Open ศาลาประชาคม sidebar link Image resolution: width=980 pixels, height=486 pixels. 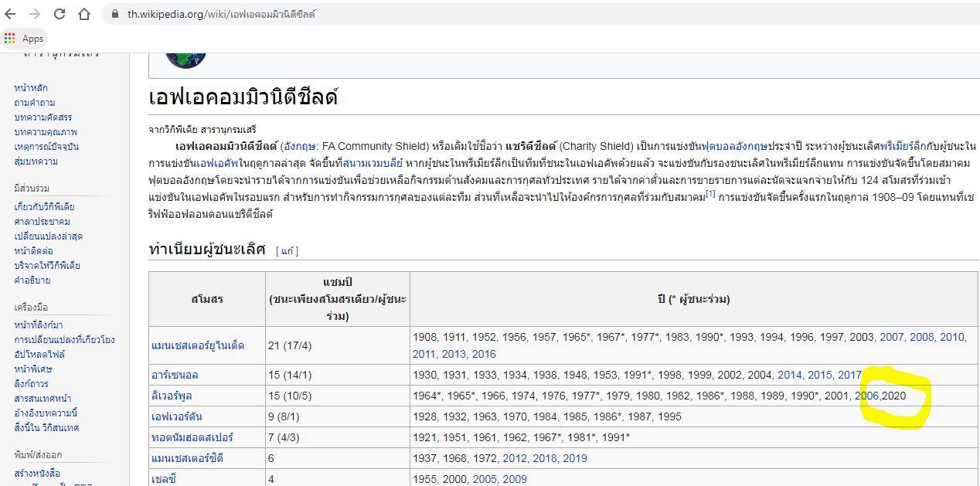click(x=43, y=221)
